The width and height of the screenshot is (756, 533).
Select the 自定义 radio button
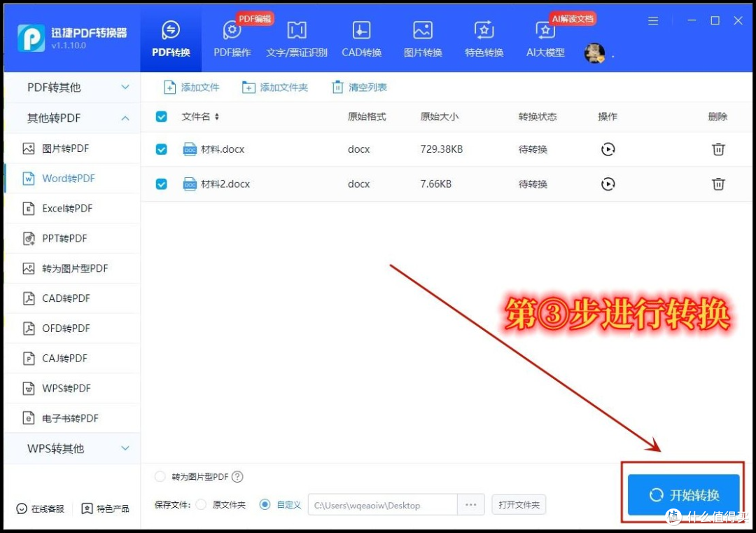point(265,504)
